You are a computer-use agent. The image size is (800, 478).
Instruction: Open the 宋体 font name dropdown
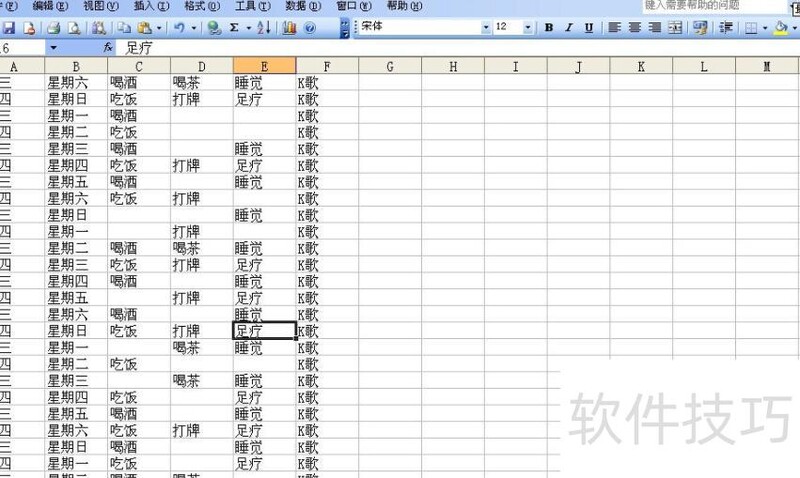click(485, 27)
